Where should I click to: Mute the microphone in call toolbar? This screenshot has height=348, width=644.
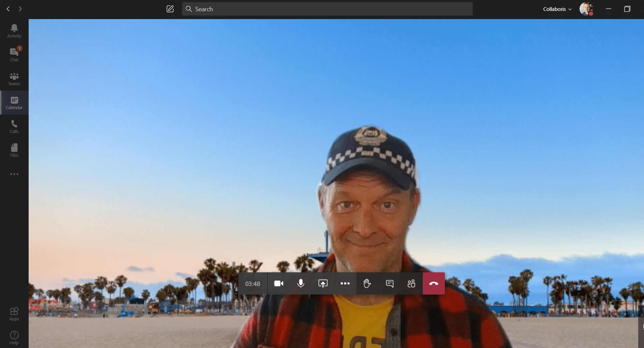click(301, 284)
